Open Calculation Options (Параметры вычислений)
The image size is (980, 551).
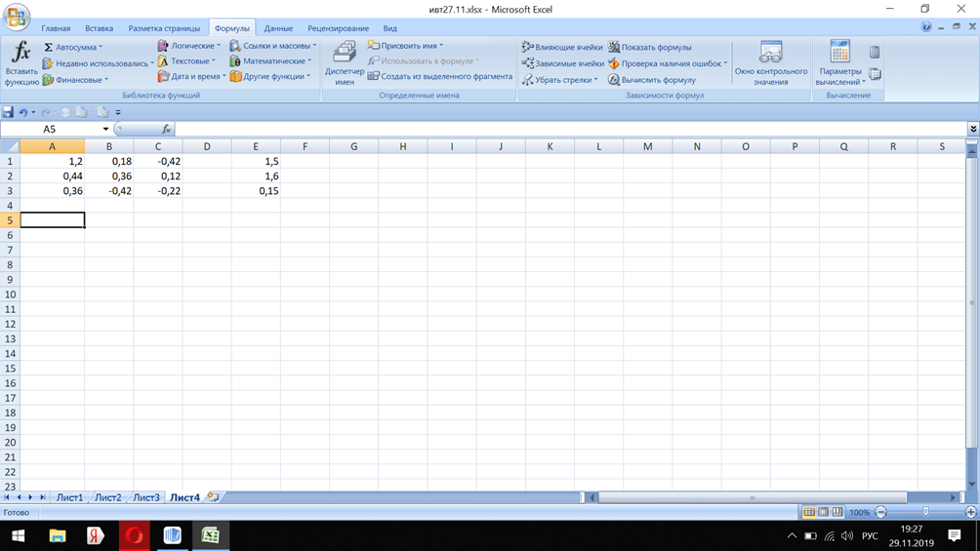(840, 62)
